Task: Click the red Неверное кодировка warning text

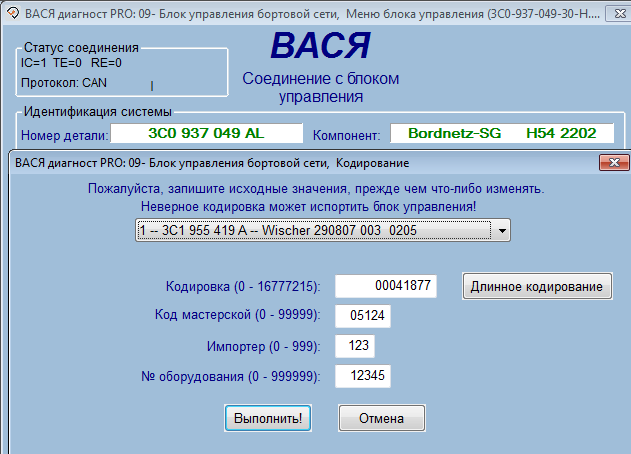Action: (x=308, y=206)
